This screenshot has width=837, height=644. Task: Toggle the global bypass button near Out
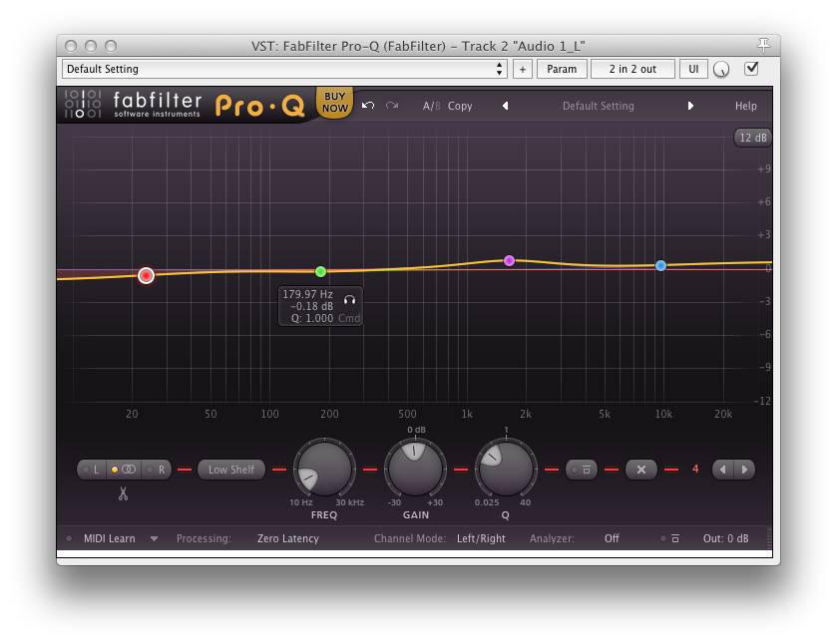click(669, 538)
